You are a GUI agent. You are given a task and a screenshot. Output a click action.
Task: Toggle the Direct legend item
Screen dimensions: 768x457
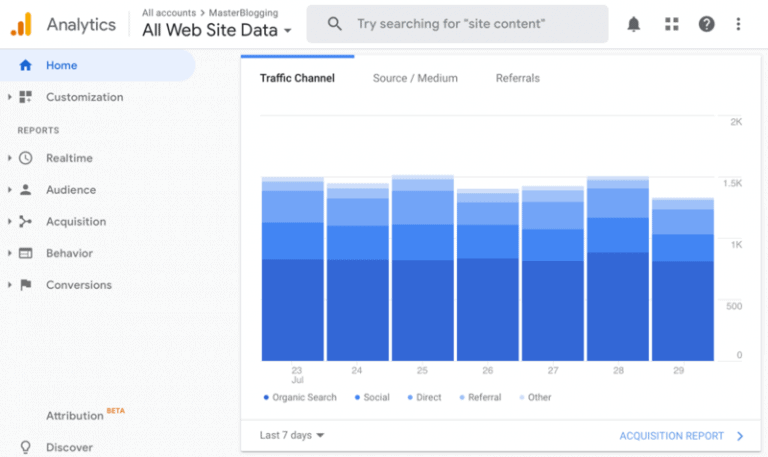pyautogui.click(x=424, y=397)
